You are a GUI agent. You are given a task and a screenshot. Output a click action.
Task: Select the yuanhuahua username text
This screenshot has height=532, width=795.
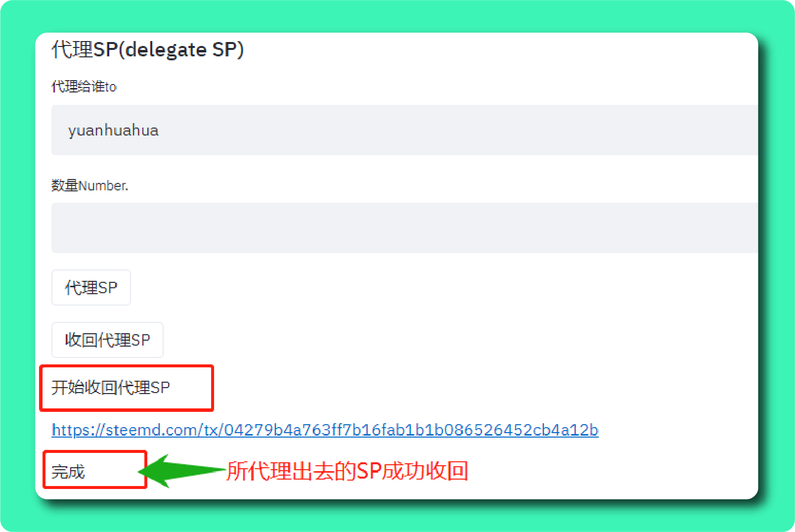coord(113,131)
